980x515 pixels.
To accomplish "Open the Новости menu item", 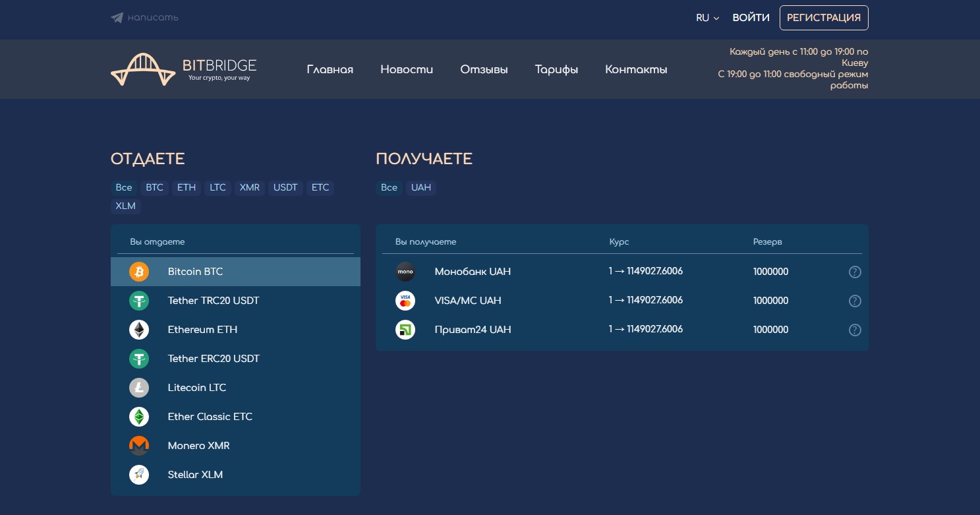I will pos(407,69).
